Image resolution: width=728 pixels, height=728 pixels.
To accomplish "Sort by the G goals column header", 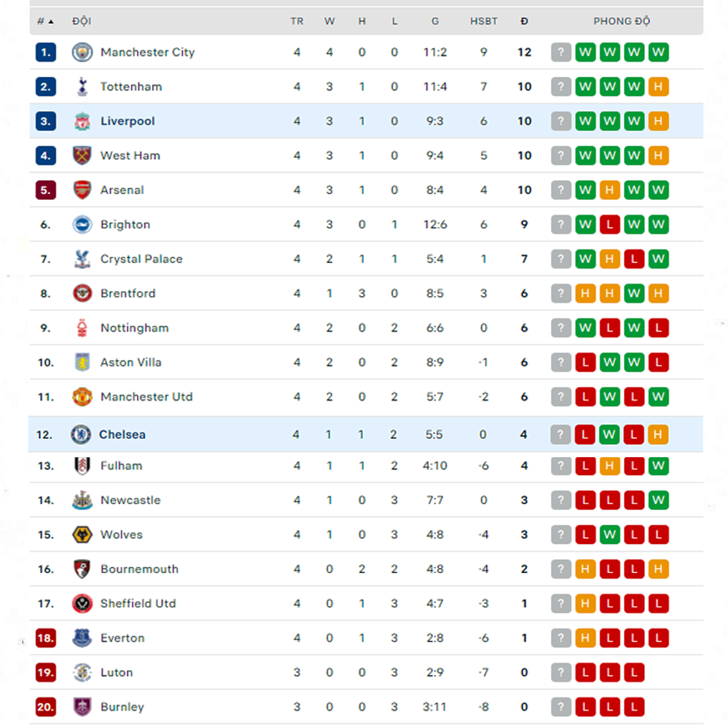I will pyautogui.click(x=435, y=21).
